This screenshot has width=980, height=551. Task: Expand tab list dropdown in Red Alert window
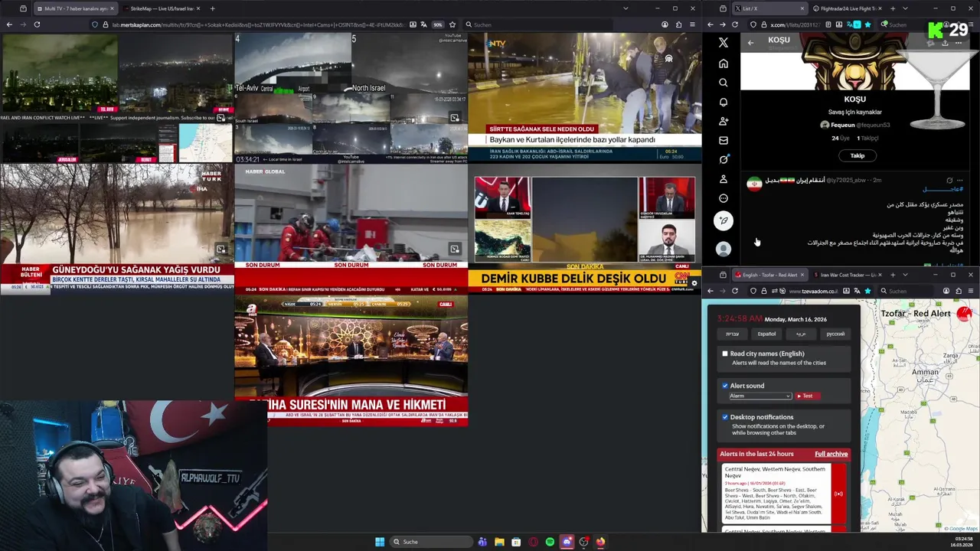[905, 275]
